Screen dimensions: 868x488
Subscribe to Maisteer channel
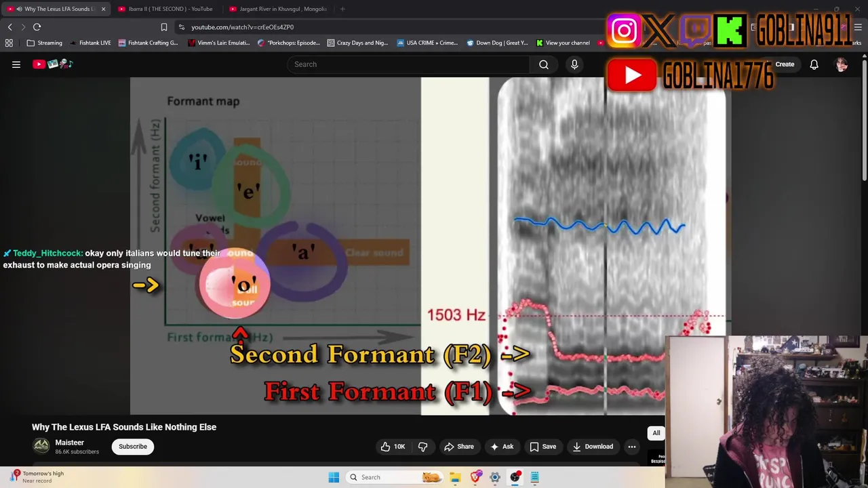point(133,447)
